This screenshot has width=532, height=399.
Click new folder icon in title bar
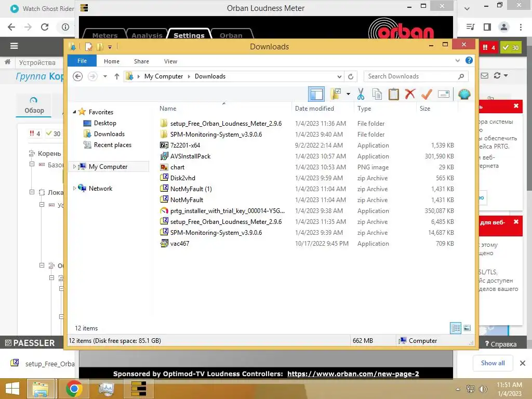(100, 46)
